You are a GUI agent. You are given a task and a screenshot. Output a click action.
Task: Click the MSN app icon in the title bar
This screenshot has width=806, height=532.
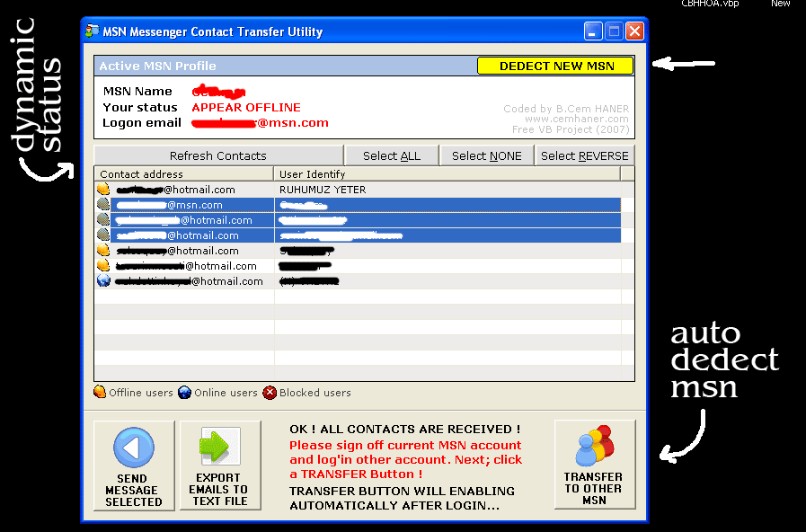pyautogui.click(x=92, y=31)
